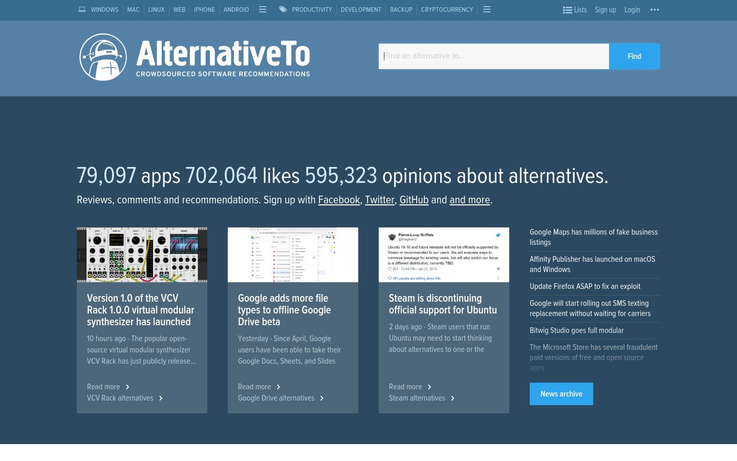Click the Sign up link
The height and width of the screenshot is (461, 737).
(x=605, y=9)
